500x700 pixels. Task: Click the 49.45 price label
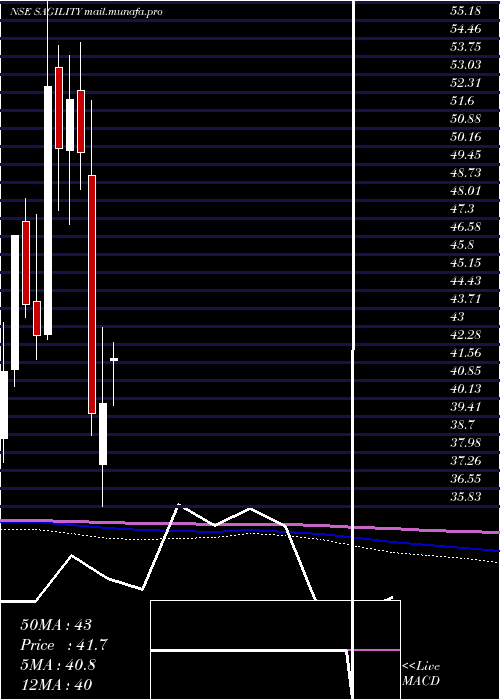coord(466,155)
